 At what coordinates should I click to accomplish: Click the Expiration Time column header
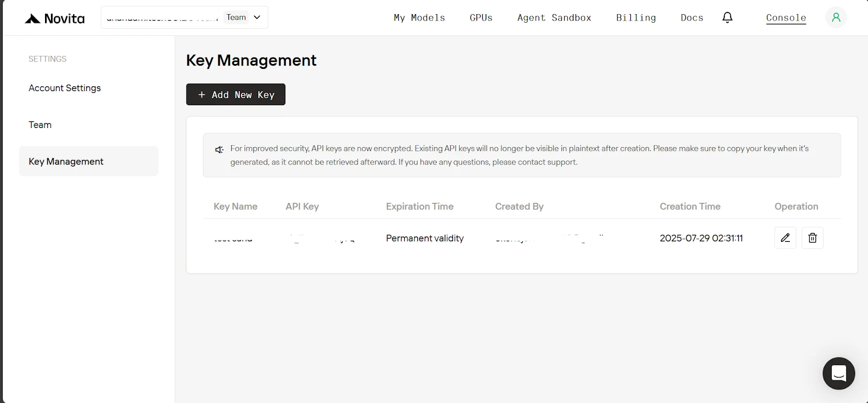[419, 206]
